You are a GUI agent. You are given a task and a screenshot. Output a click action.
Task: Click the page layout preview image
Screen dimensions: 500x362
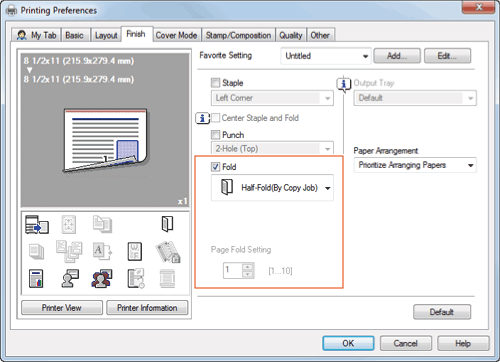pos(105,140)
